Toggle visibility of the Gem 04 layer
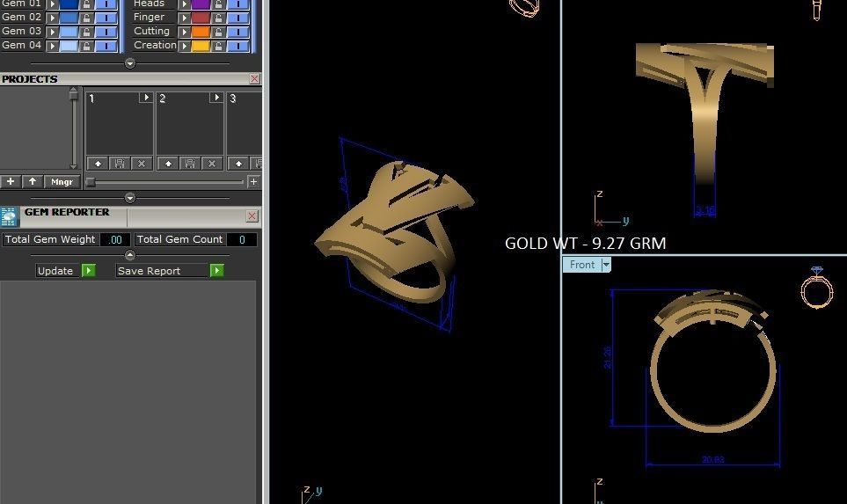 coord(106,46)
